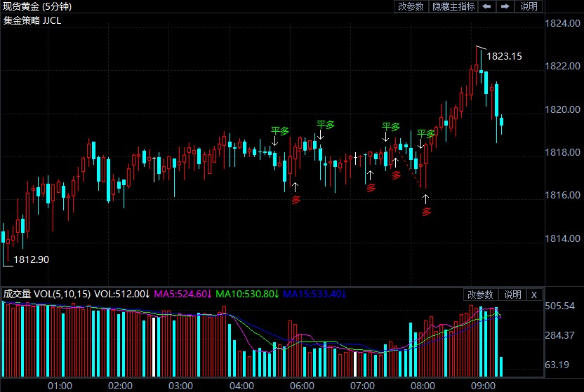
Task: Click the 1812.90 low price label
Action: click(32, 259)
